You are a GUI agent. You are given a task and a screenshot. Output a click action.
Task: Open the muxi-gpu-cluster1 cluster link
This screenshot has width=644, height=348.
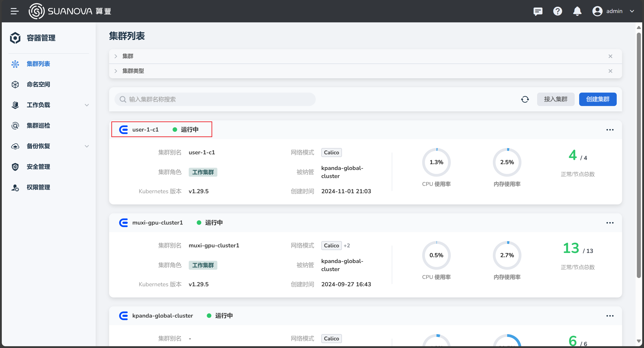click(157, 223)
